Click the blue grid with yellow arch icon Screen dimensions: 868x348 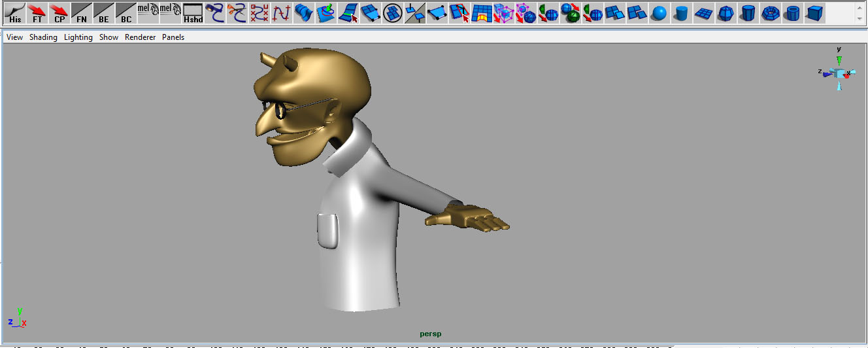pos(482,13)
